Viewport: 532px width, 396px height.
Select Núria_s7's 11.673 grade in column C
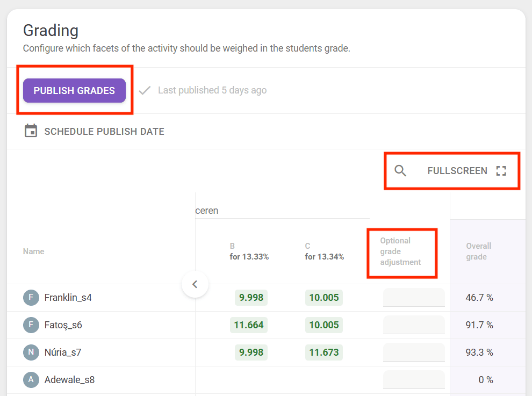point(323,352)
